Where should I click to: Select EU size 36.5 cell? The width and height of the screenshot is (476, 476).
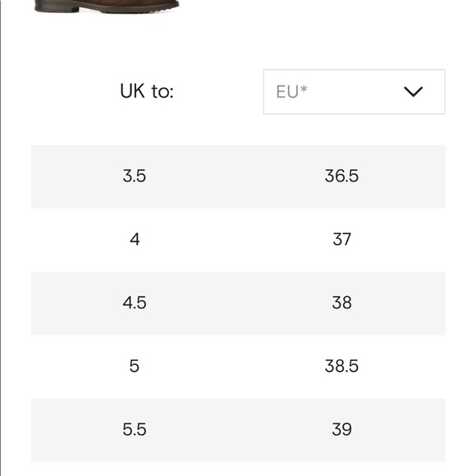(341, 176)
